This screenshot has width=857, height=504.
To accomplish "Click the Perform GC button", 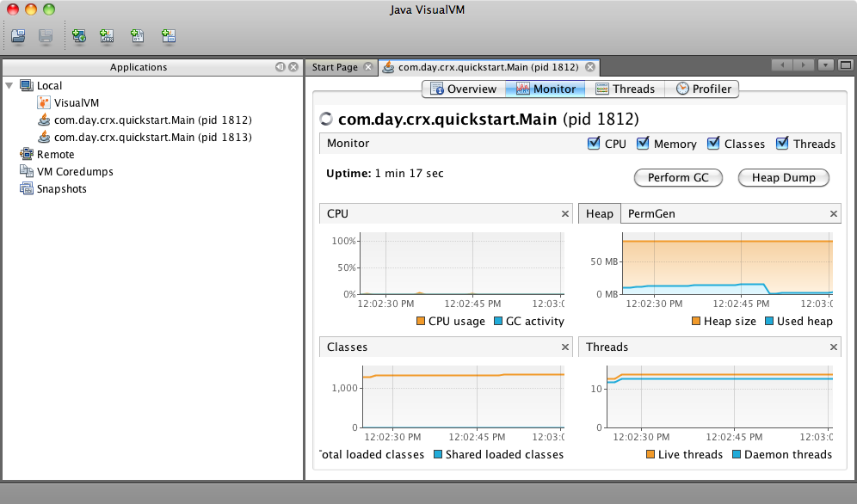I will click(x=678, y=177).
